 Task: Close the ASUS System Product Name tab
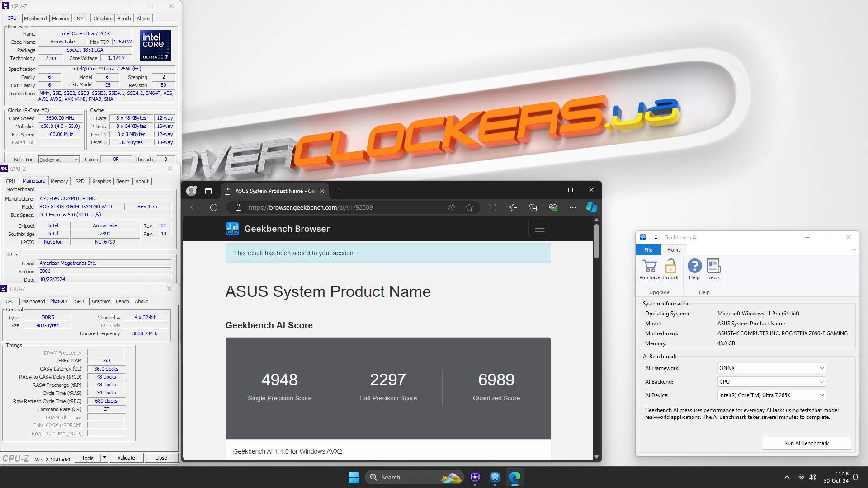point(322,191)
